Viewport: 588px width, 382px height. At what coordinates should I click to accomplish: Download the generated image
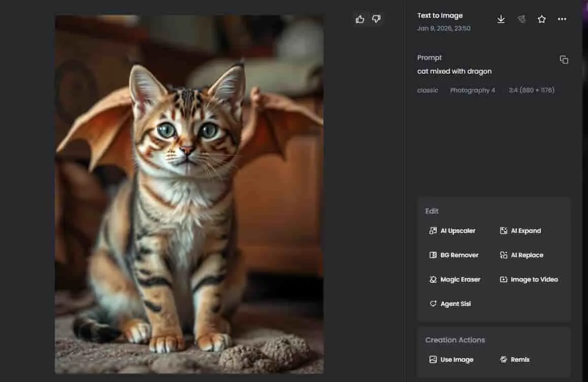point(501,19)
